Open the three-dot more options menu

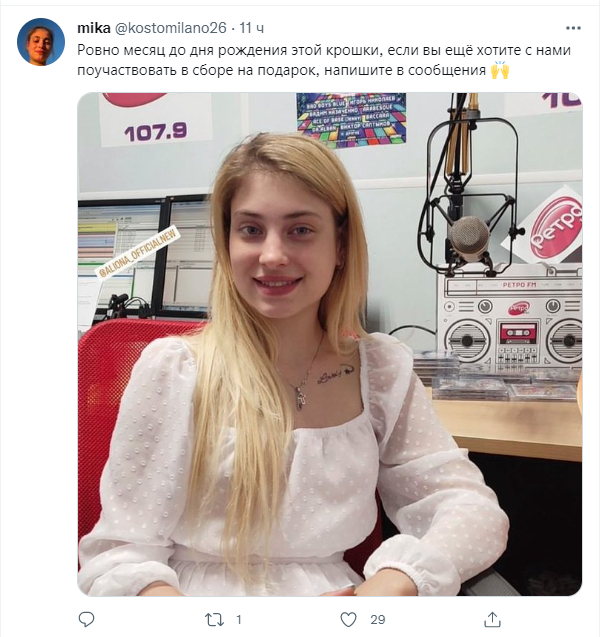[x=573, y=28]
